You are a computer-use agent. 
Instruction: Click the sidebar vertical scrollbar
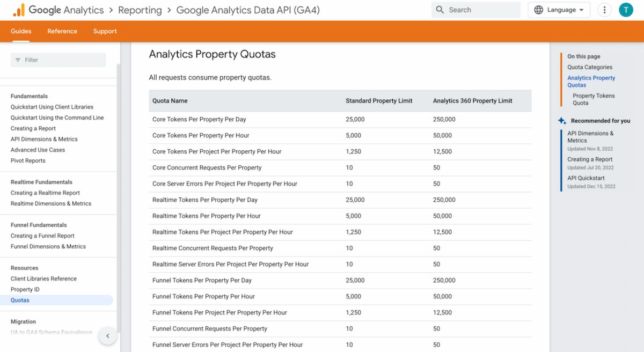tap(119, 199)
